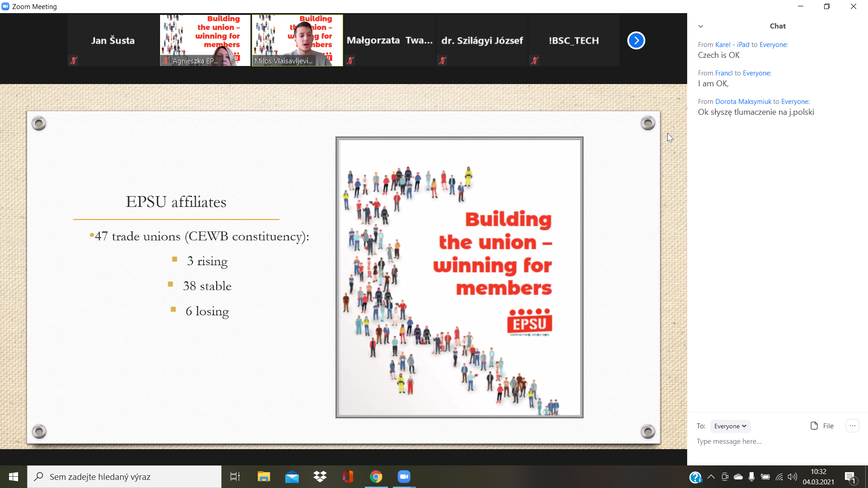
Task: Open Windows Start menu
Action: tap(14, 477)
